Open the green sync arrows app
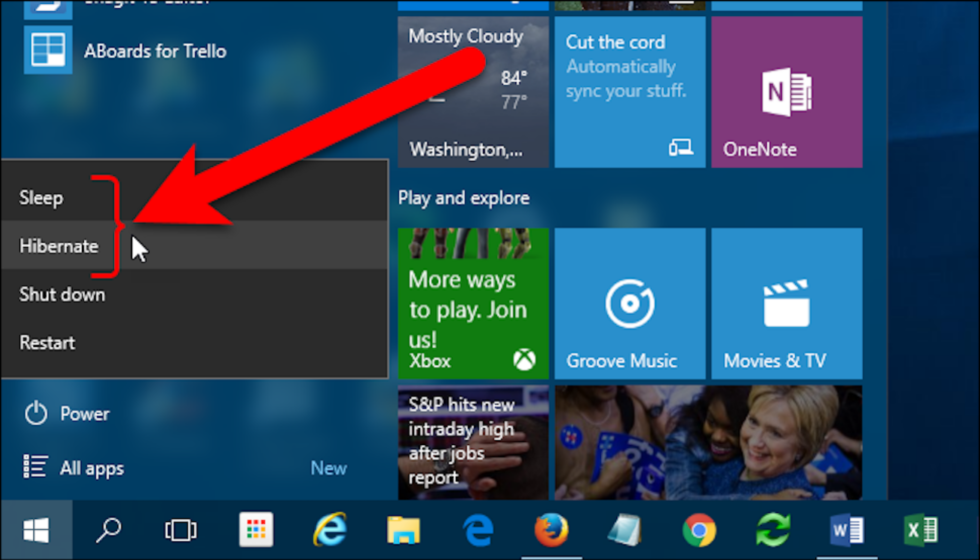The height and width of the screenshot is (560, 980). click(x=773, y=530)
